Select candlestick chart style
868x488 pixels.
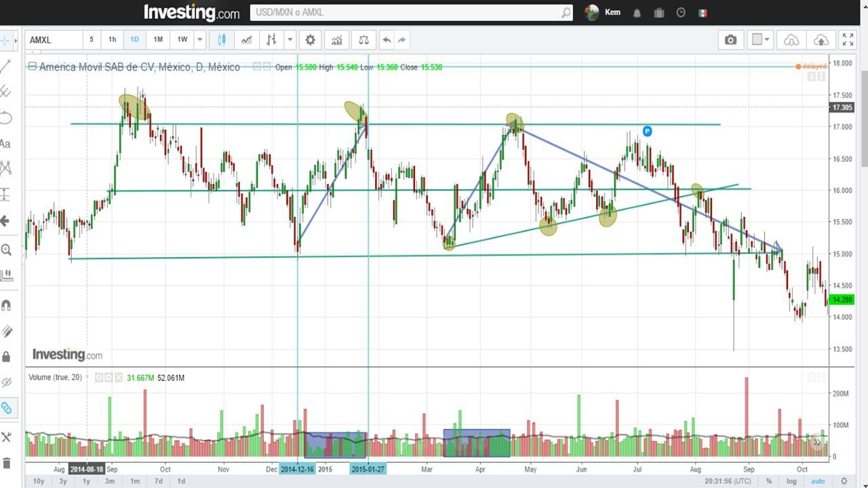221,40
